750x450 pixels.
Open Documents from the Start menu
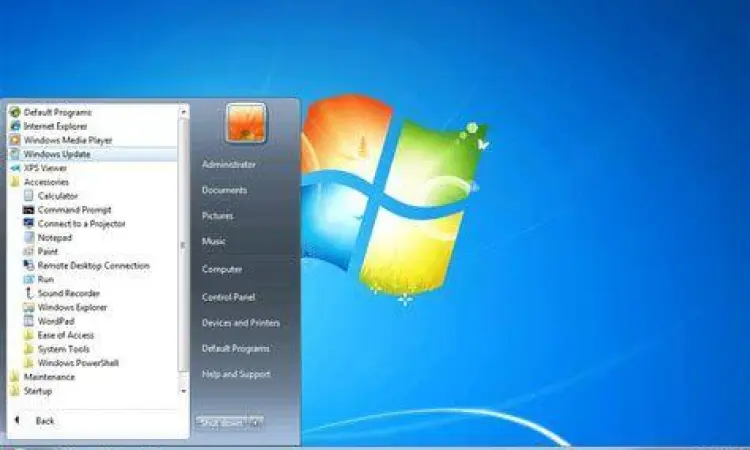tap(224, 190)
